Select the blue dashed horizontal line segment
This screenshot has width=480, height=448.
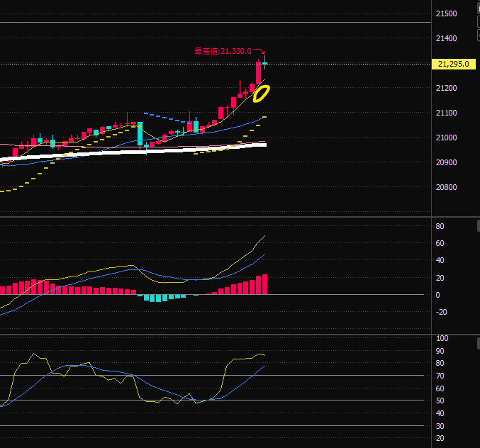[x=167, y=117]
